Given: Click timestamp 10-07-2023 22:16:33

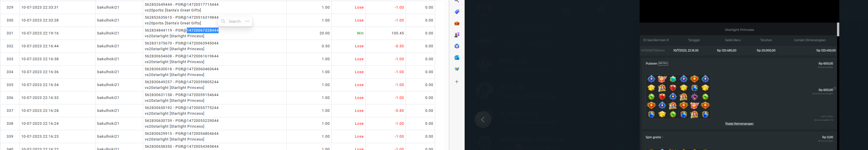Looking at the screenshot, I should [x=40, y=98].
